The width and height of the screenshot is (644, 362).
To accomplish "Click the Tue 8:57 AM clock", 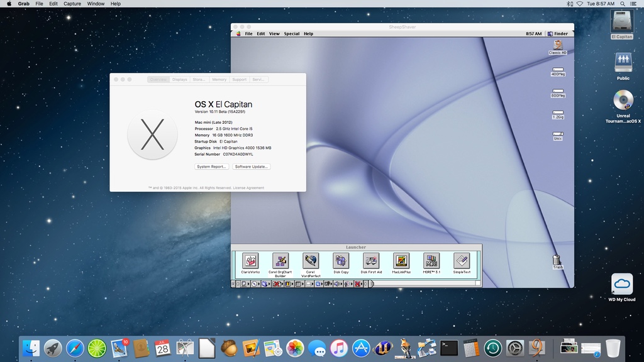I will click(601, 4).
